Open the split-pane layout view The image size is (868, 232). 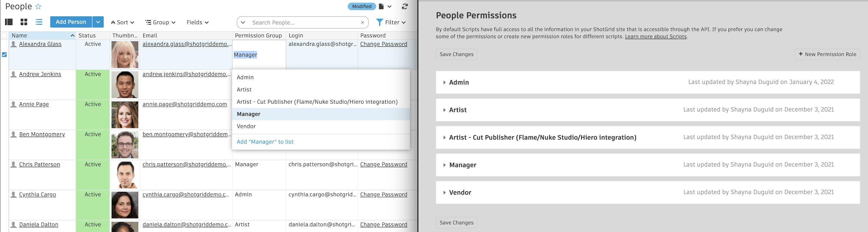coord(9,22)
